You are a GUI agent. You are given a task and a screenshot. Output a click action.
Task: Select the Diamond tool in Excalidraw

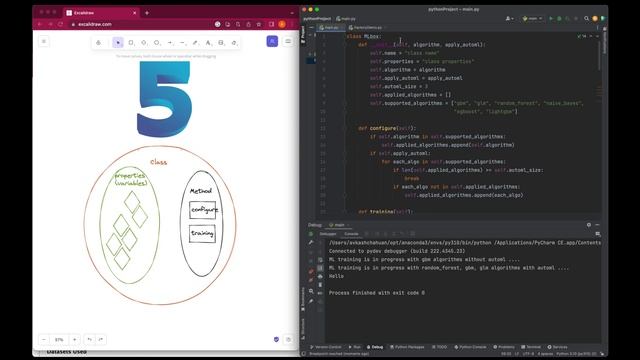144,42
